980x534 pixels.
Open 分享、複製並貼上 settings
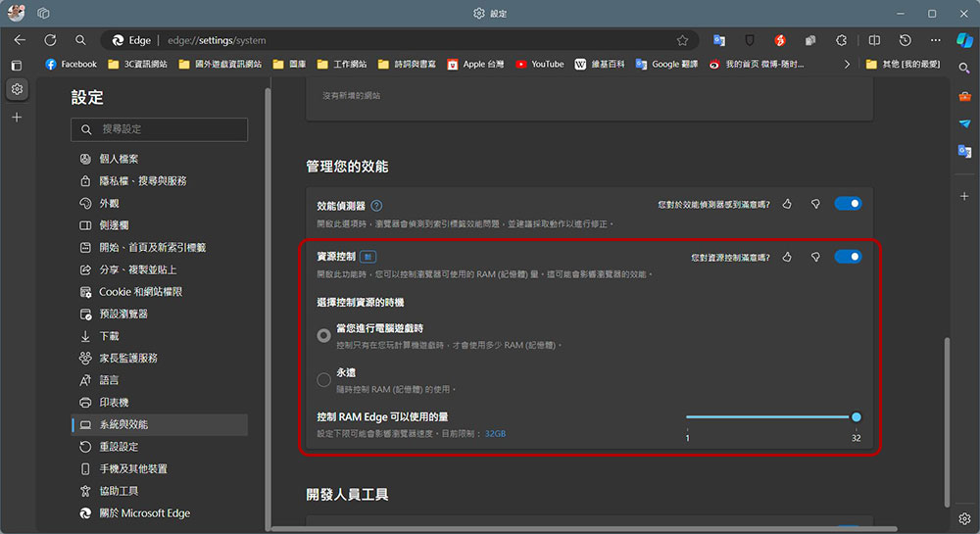tap(160, 269)
